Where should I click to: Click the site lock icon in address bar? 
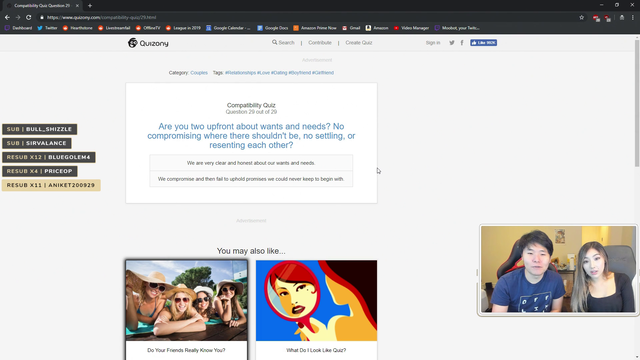click(42, 18)
